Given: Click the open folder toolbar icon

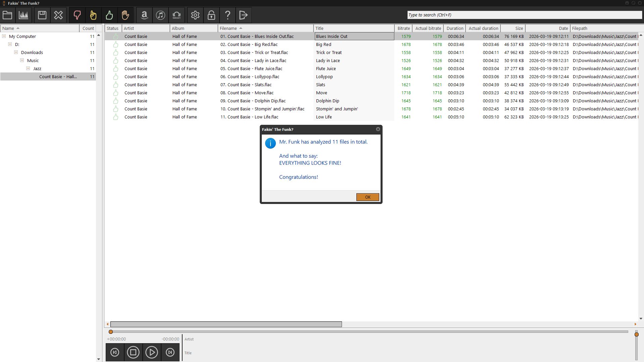Looking at the screenshot, I should (7, 15).
